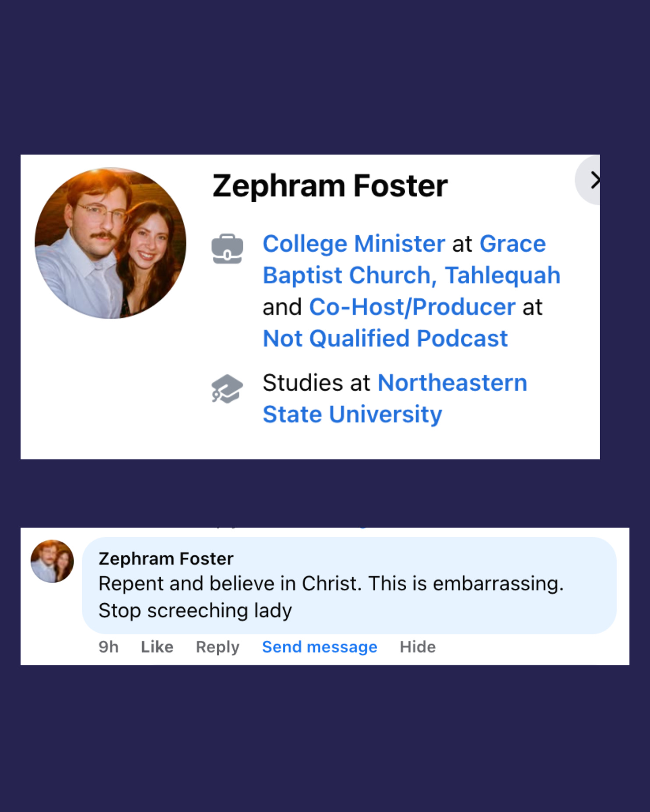Open the Grace Baptist Church, Tahlequah link
The height and width of the screenshot is (812, 650).
pyautogui.click(x=411, y=259)
